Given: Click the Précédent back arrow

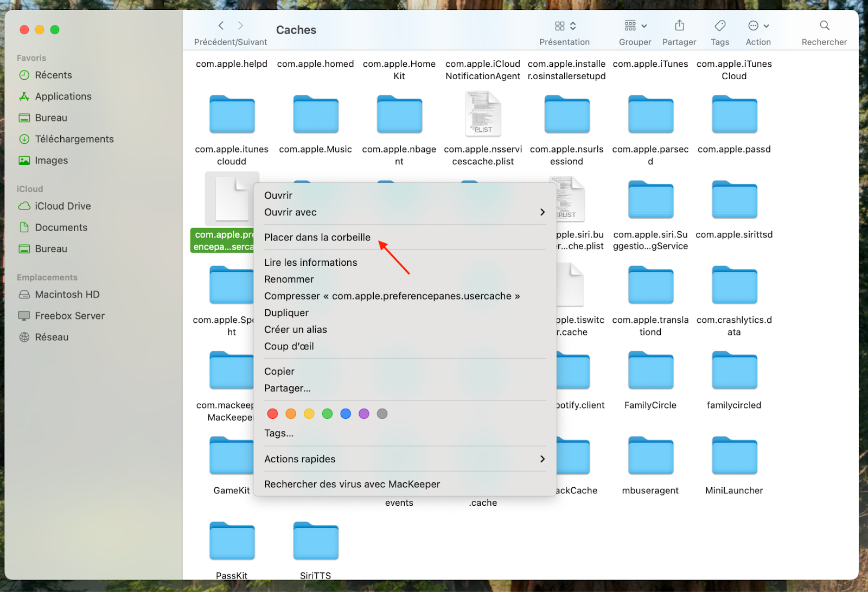Looking at the screenshot, I should point(220,25).
